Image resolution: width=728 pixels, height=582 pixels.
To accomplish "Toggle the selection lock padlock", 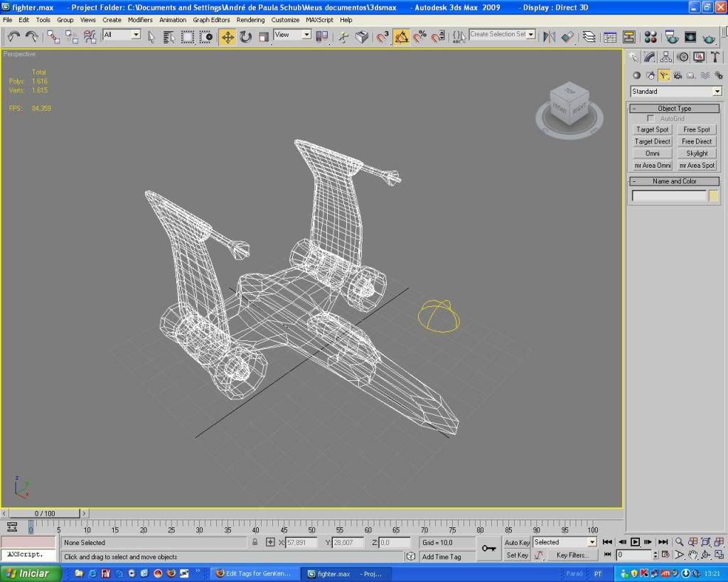I will 255,542.
